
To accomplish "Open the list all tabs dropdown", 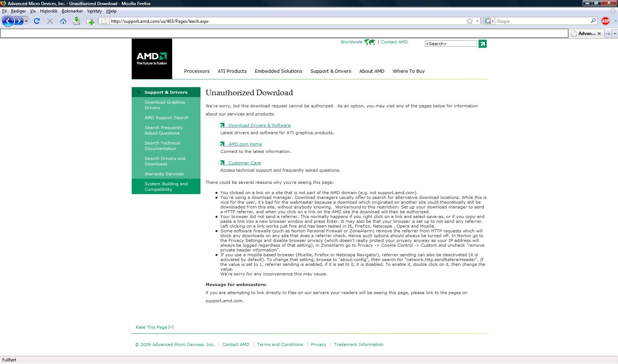I will (x=615, y=33).
